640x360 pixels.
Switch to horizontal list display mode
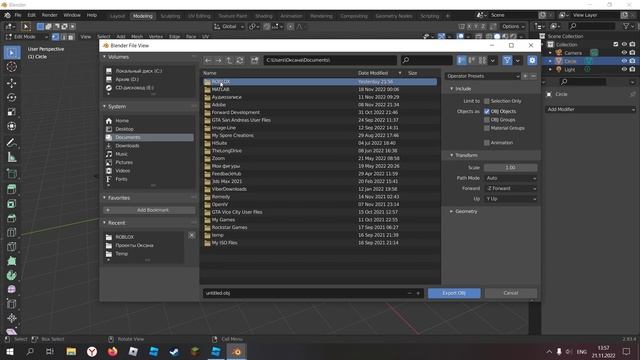click(x=472, y=60)
